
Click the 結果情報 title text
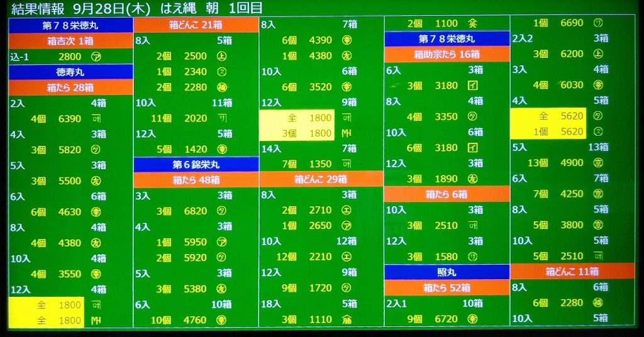(36, 8)
